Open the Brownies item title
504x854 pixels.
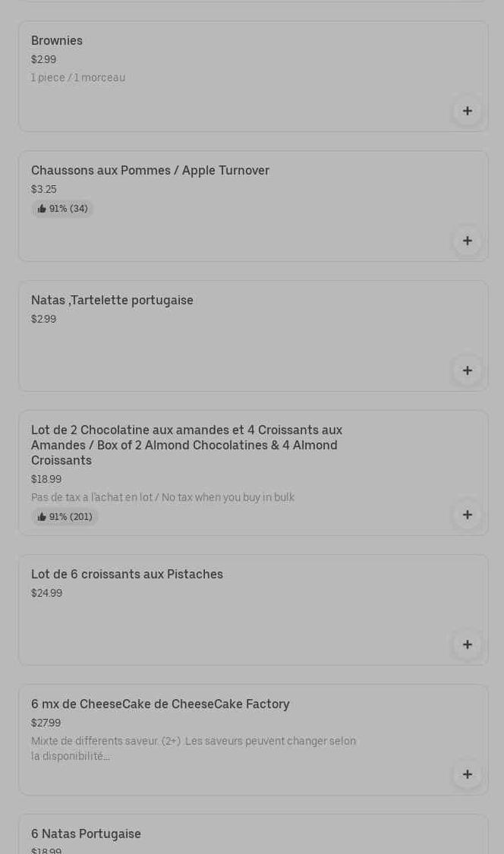click(x=57, y=41)
